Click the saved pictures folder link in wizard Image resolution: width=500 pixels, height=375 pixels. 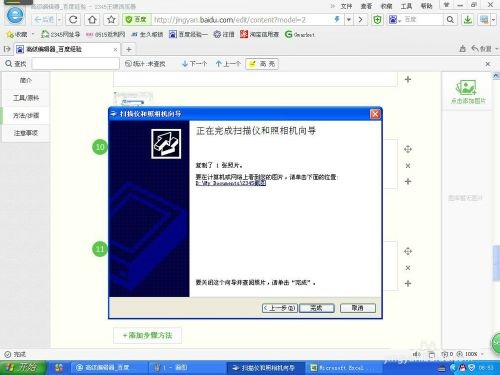(231, 183)
